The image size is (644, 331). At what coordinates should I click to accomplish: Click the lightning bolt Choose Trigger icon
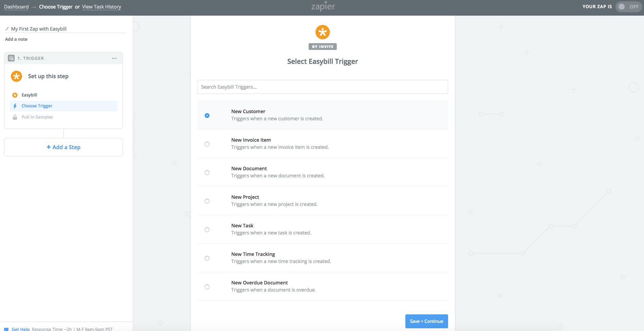(15, 106)
